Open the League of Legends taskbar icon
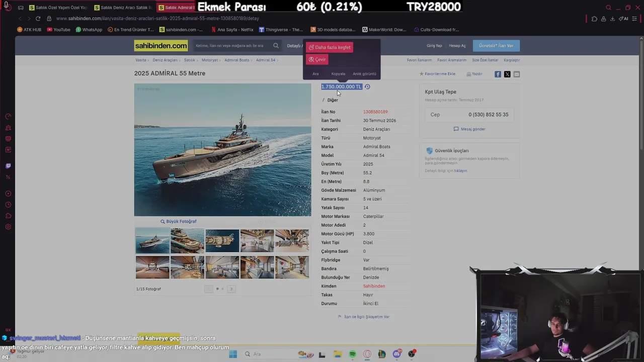This screenshot has width=644, height=362. tap(382, 354)
